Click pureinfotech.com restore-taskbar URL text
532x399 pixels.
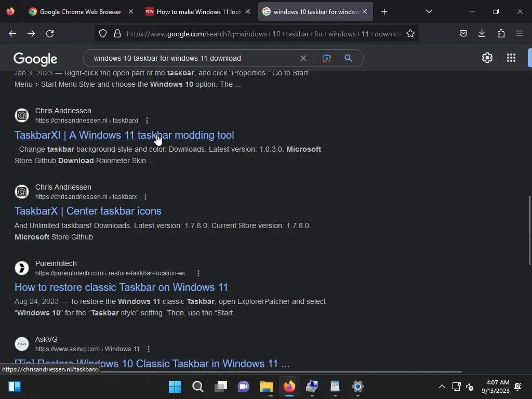[x=112, y=273]
